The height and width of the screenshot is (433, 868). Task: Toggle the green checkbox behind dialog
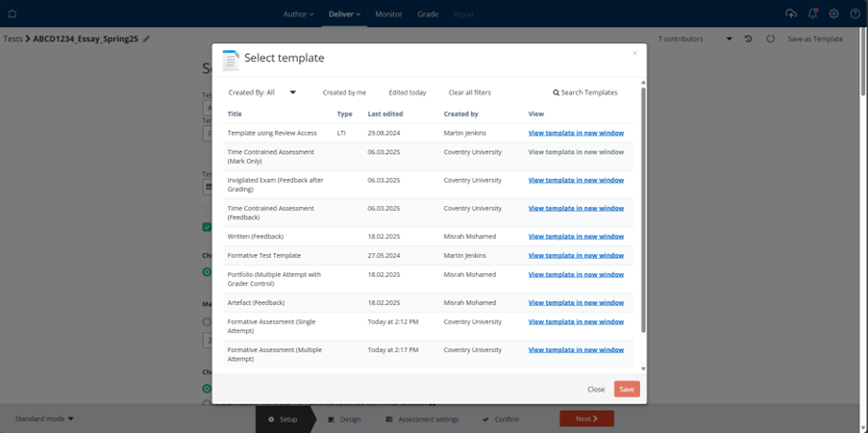pos(207,227)
